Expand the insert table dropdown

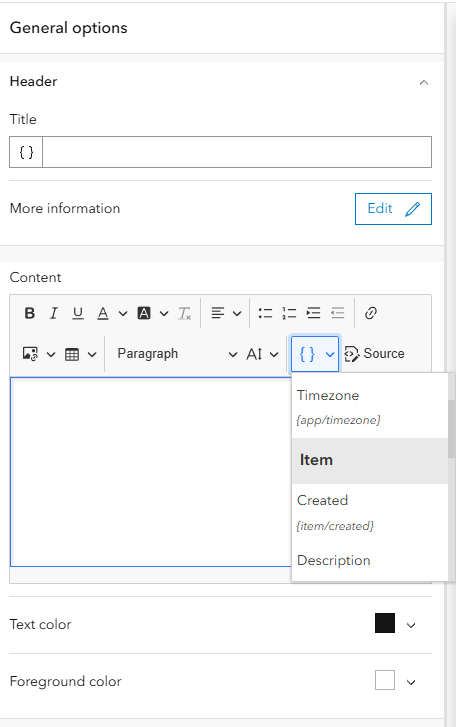coord(81,355)
